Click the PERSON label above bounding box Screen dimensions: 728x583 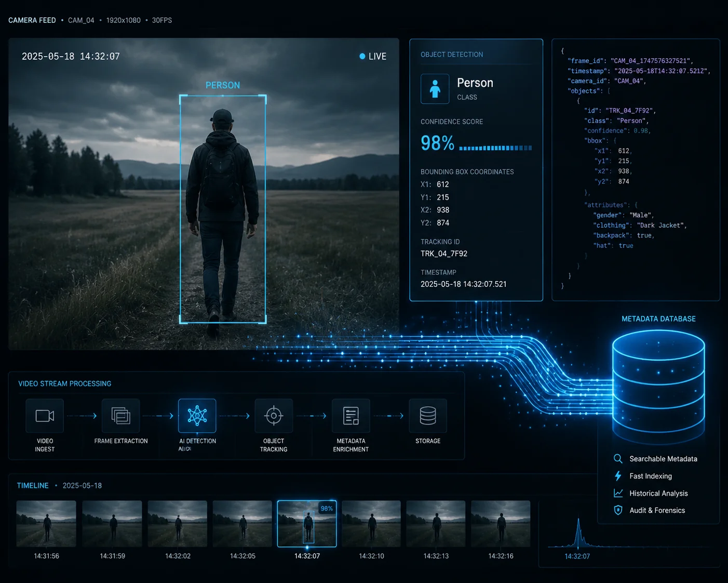[x=223, y=85]
